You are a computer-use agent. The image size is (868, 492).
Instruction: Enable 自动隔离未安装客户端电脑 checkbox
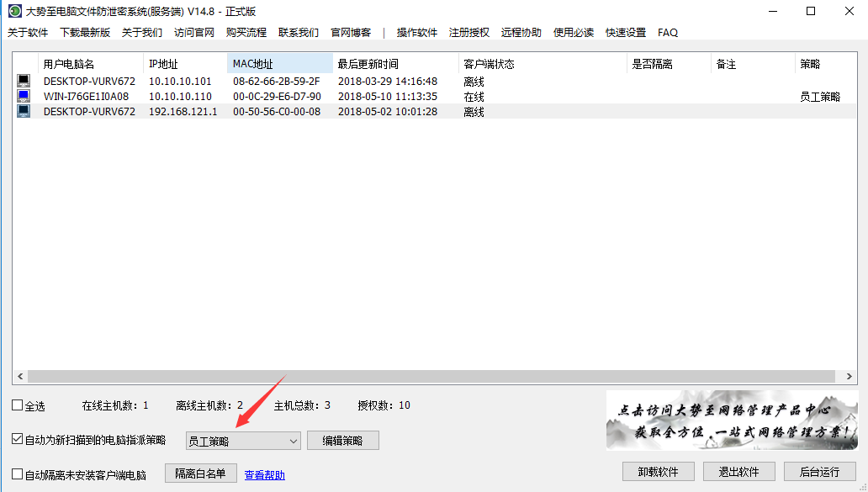point(18,474)
